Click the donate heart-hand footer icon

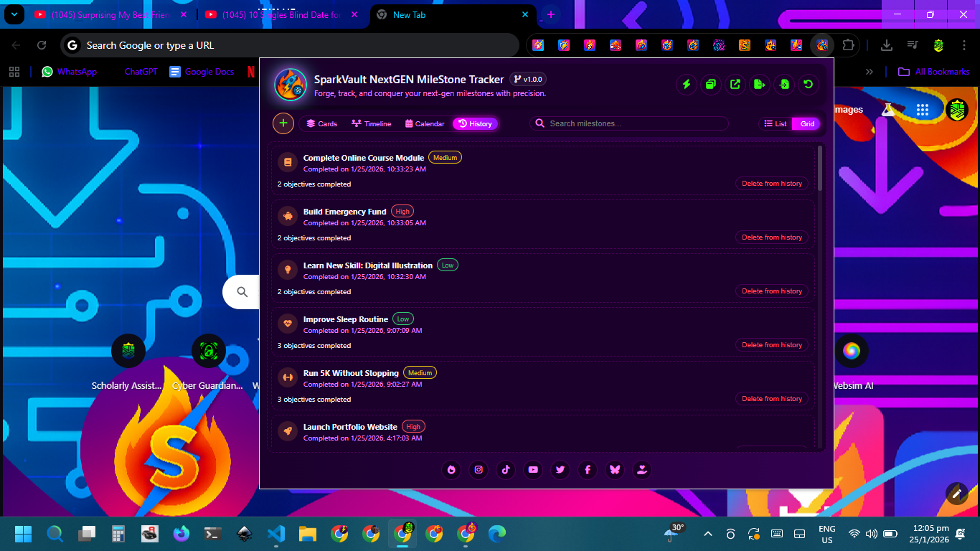point(642,470)
